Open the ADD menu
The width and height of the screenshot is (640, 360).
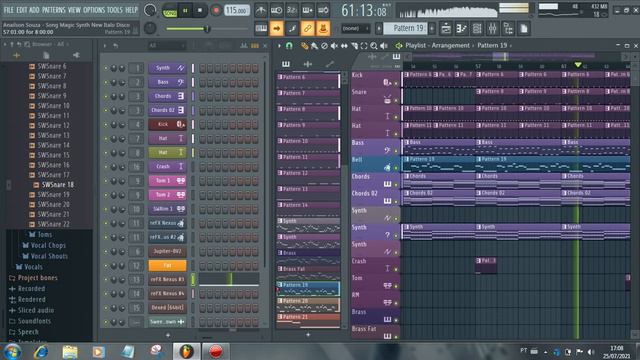34,10
